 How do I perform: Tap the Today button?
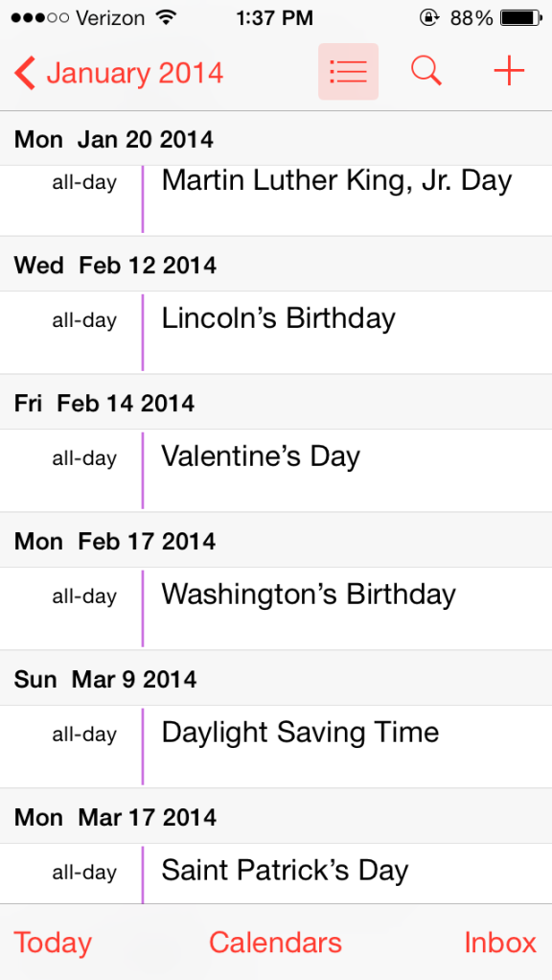click(x=53, y=943)
